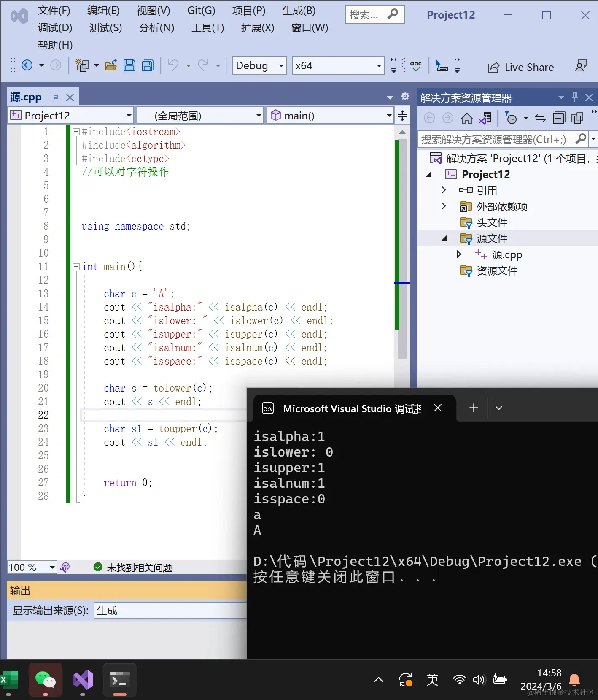The height and width of the screenshot is (700, 598).
Task: Close the 源.cpp editor tab
Action: pos(70,97)
